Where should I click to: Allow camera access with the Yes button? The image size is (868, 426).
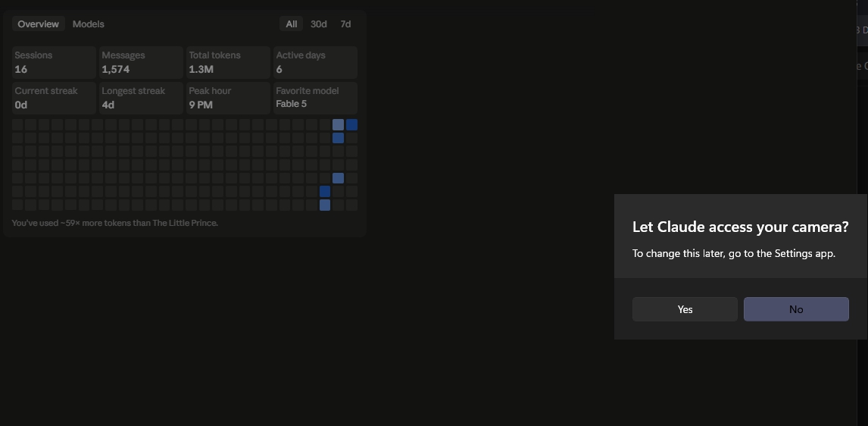(685, 309)
